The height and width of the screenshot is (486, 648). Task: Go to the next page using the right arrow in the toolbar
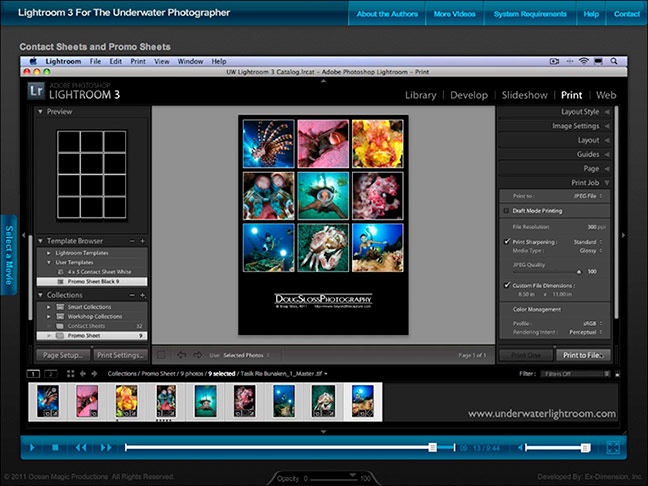pos(198,355)
